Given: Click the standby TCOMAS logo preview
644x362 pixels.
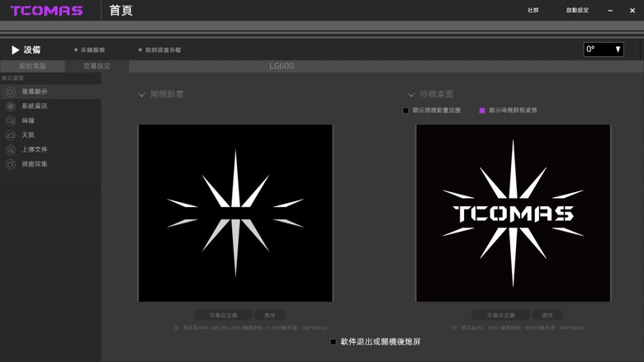Looking at the screenshot, I should (513, 214).
